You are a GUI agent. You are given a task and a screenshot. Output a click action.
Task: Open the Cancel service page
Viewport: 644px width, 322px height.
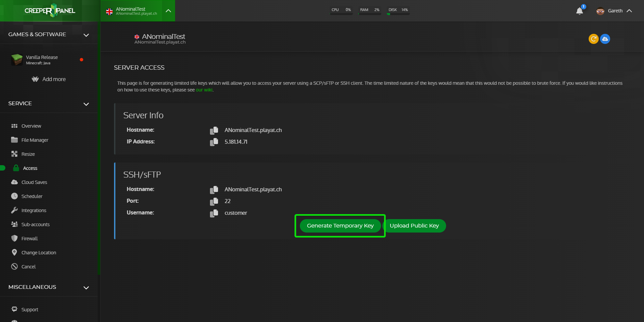pyautogui.click(x=29, y=267)
